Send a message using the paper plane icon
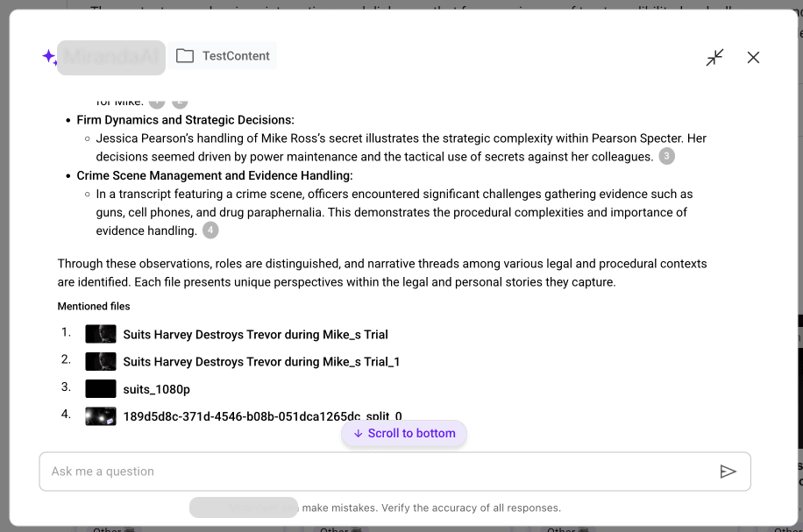This screenshot has height=532, width=803. point(728,471)
